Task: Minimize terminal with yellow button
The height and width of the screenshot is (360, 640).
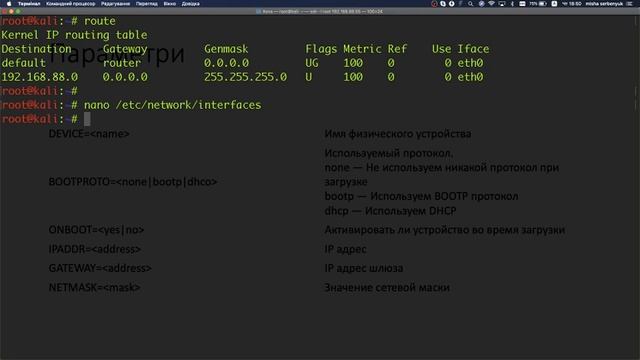Action: tap(11, 11)
